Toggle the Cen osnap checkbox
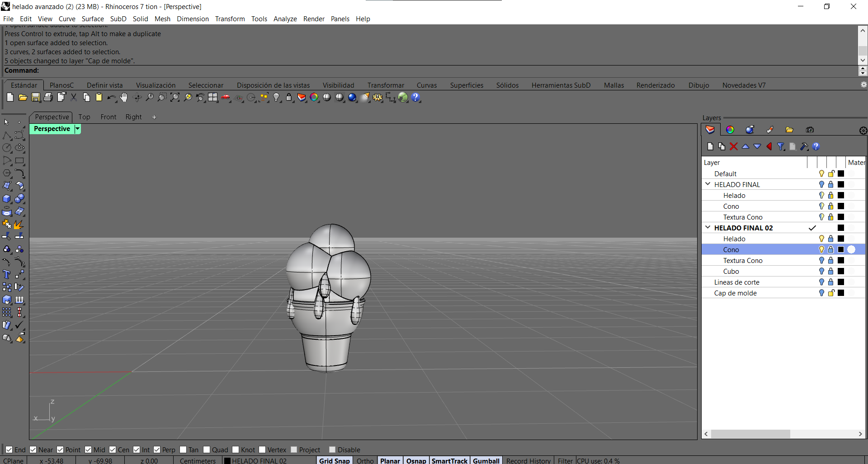 [113, 450]
